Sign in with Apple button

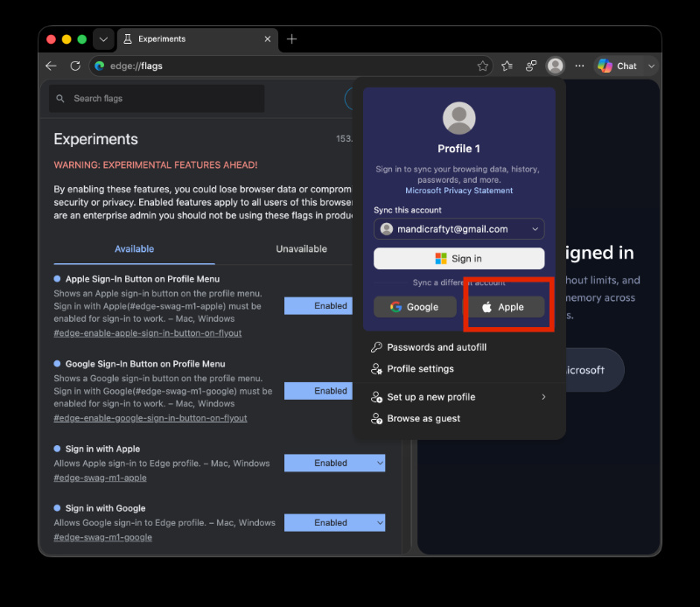(506, 307)
